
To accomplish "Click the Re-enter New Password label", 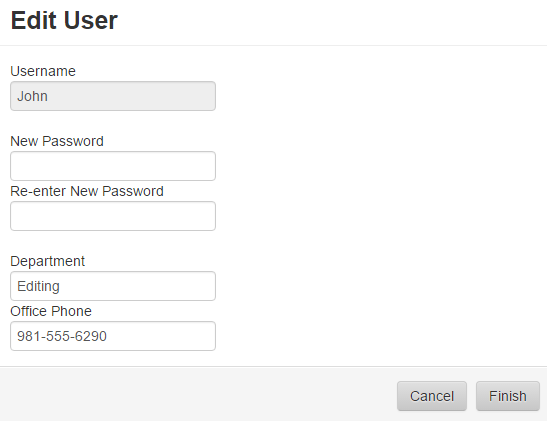I will point(87,191).
